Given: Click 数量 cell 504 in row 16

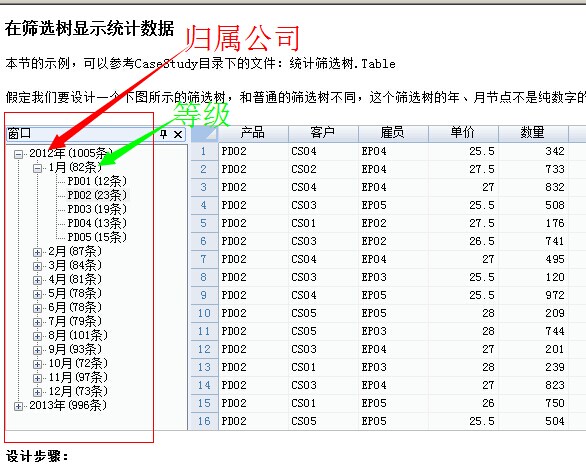Looking at the screenshot, I should tap(533, 421).
